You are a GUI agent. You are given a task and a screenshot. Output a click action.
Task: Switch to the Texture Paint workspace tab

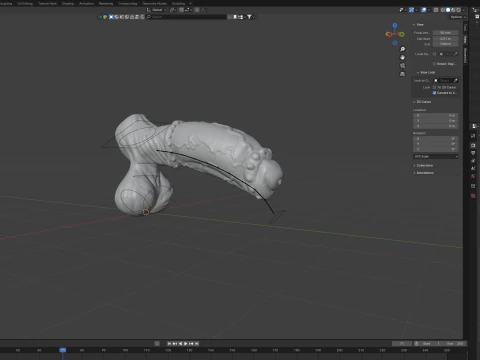coord(48,3)
